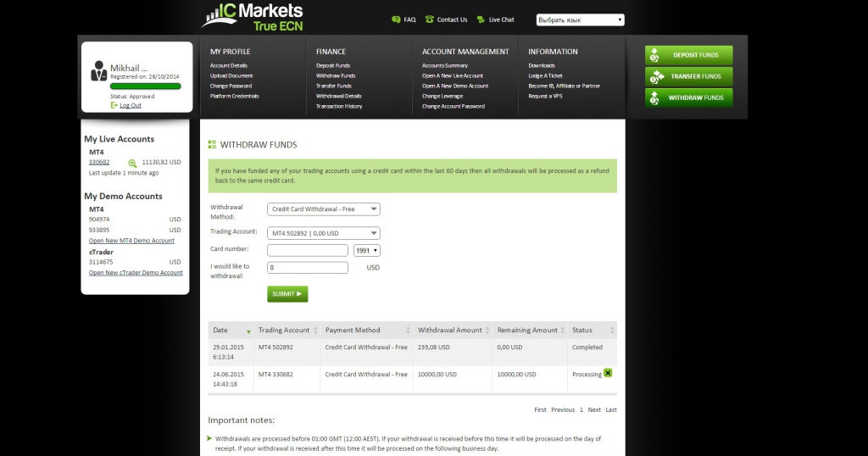868x456 pixels.
Task: Open Request a VPS menu item
Action: (x=545, y=96)
